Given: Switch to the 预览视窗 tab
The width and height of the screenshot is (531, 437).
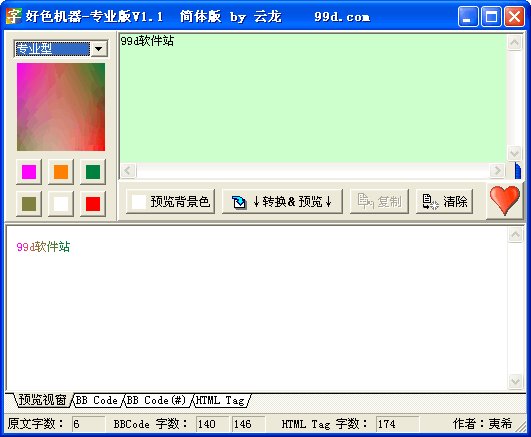Looking at the screenshot, I should tap(42, 400).
